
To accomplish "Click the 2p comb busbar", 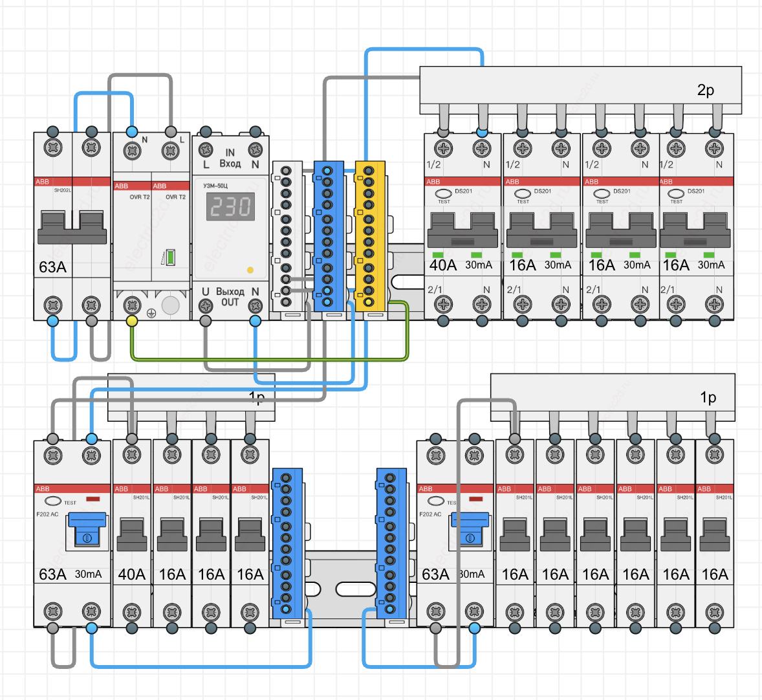I will point(580,89).
